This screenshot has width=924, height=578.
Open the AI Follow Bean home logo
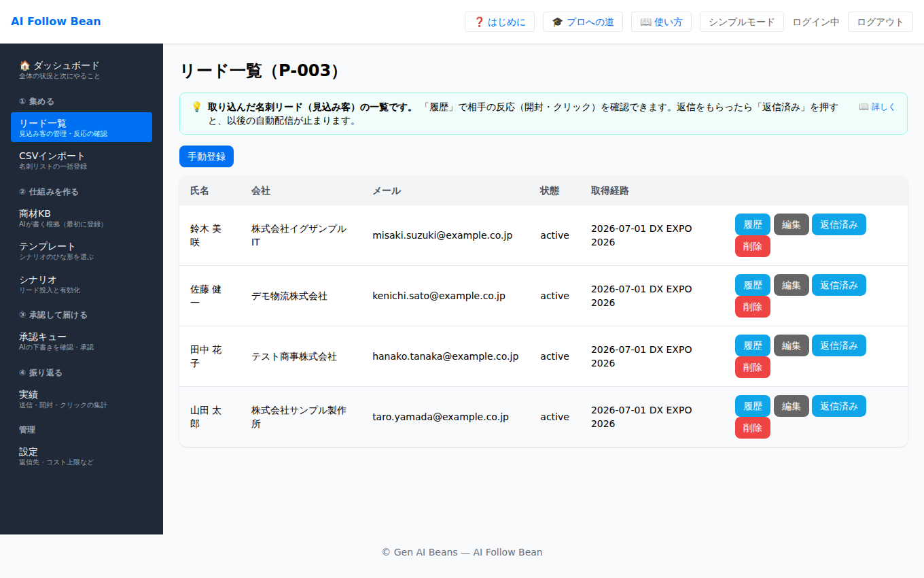pyautogui.click(x=56, y=22)
